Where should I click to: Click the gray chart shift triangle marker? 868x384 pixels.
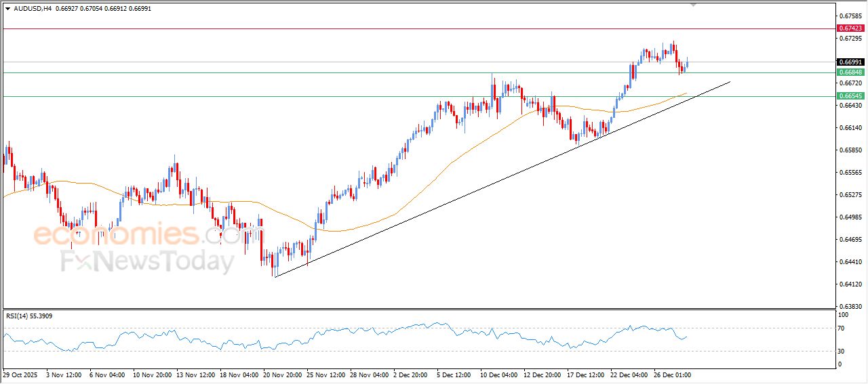693,4
